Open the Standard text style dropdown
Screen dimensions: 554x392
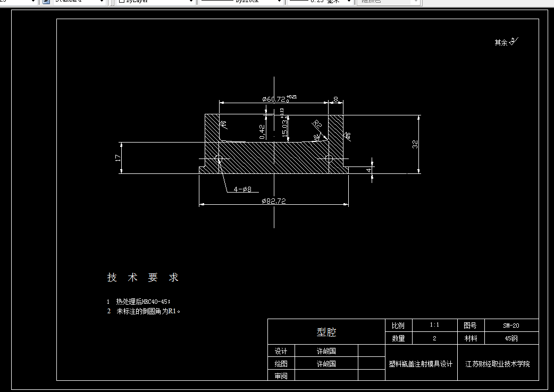coord(79,2)
